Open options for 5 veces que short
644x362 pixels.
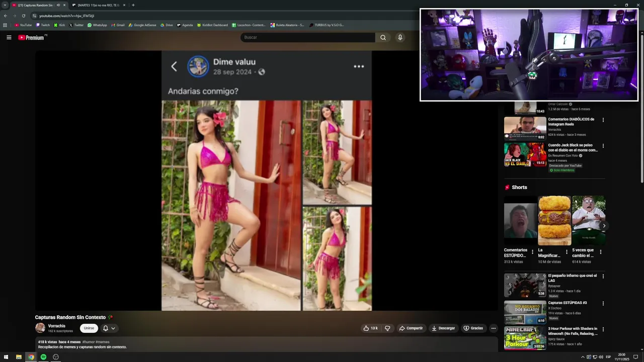(x=600, y=252)
